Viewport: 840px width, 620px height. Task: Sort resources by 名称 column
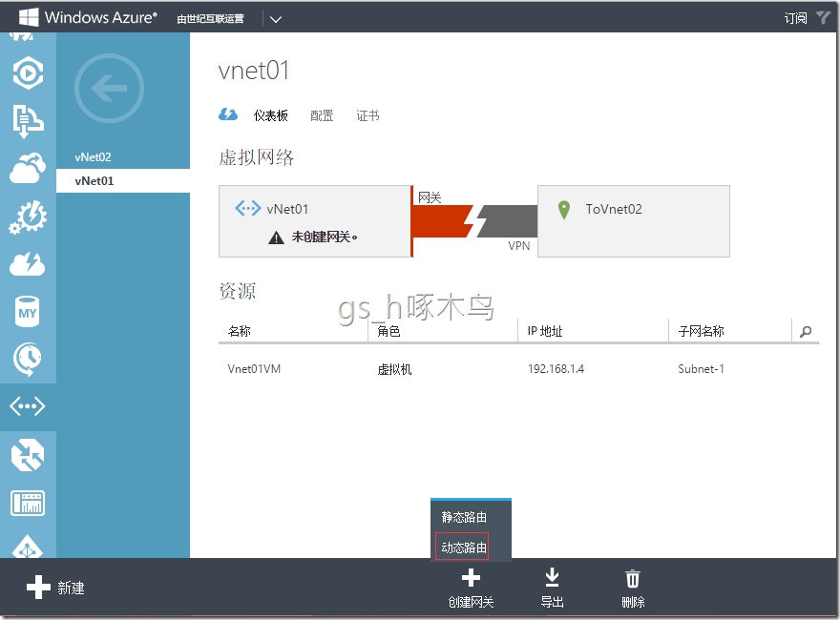tap(240, 331)
